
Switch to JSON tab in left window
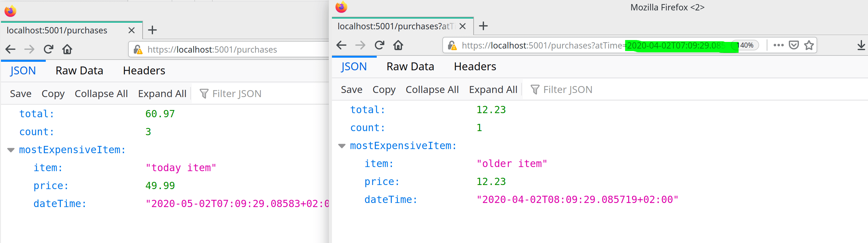(x=23, y=71)
